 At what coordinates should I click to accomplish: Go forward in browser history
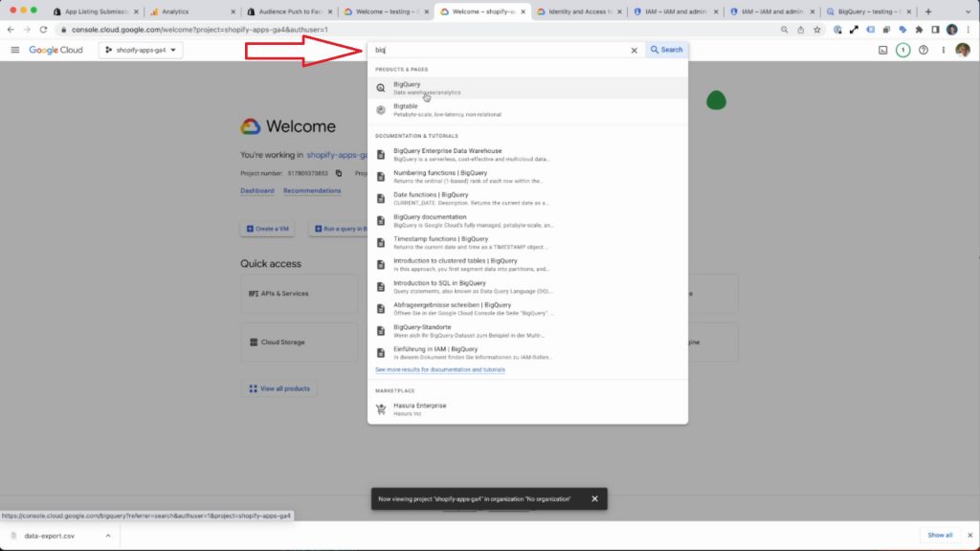27,30
